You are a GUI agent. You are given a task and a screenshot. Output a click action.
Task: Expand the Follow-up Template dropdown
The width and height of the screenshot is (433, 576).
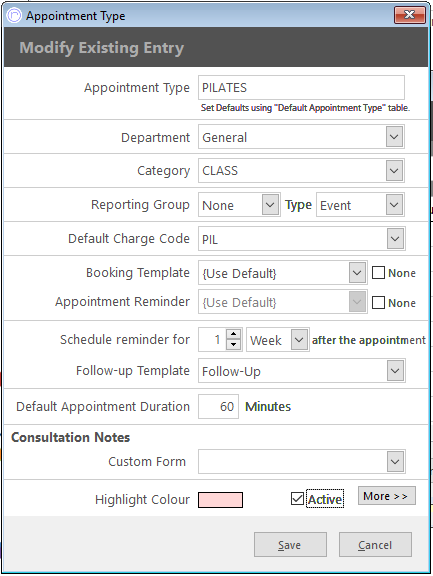pyautogui.click(x=395, y=371)
